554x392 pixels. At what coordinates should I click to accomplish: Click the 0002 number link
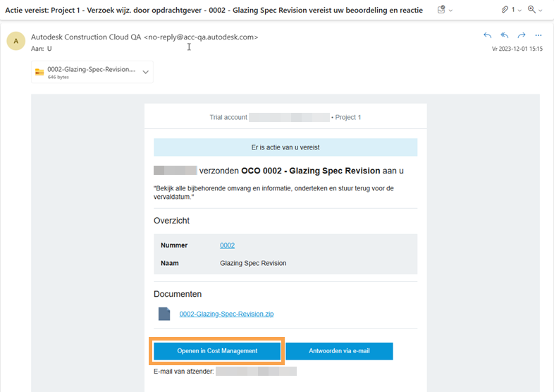coord(227,245)
